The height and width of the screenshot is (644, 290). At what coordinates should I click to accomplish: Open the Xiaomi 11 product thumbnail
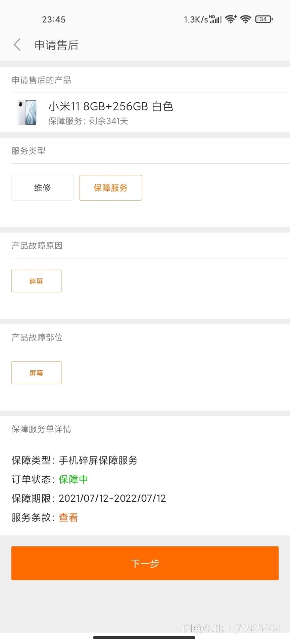[27, 112]
